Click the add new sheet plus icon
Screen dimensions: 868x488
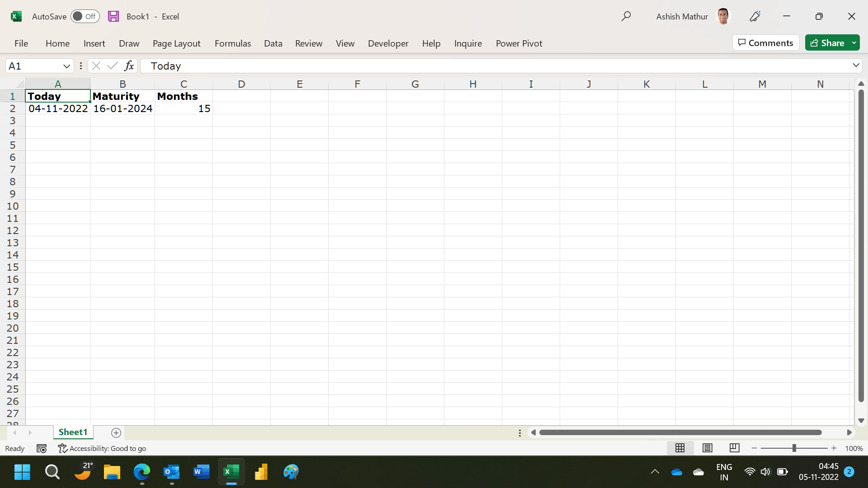[x=116, y=433]
